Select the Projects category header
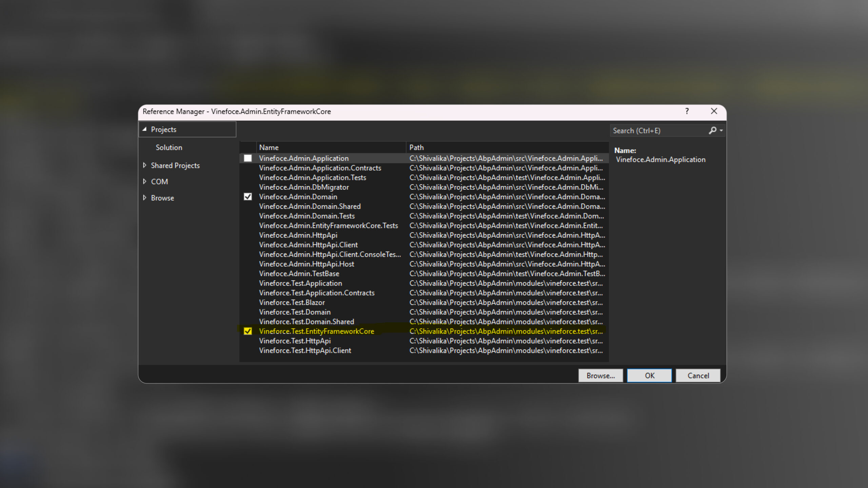868x488 pixels. click(187, 129)
